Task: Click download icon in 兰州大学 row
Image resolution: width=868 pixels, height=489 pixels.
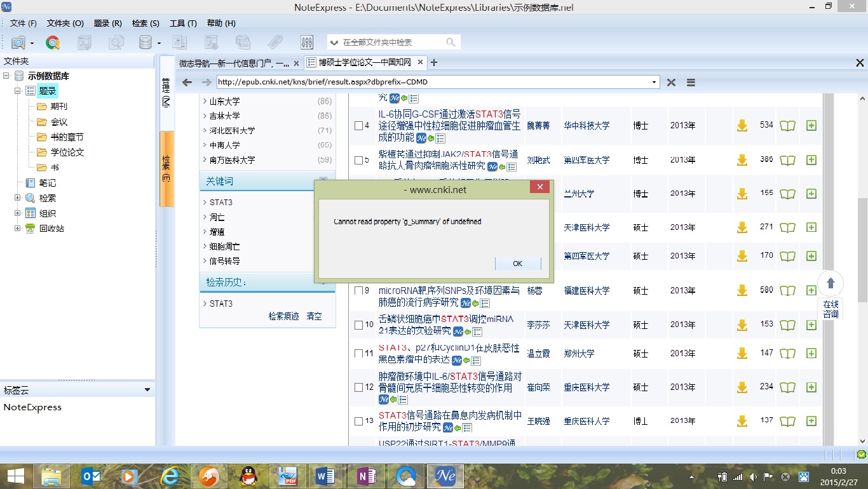Action: tap(742, 194)
